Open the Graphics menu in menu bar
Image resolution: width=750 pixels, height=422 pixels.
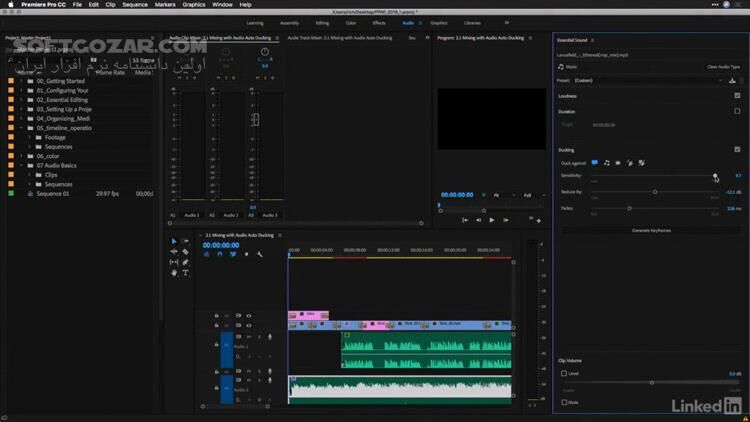pos(194,4)
